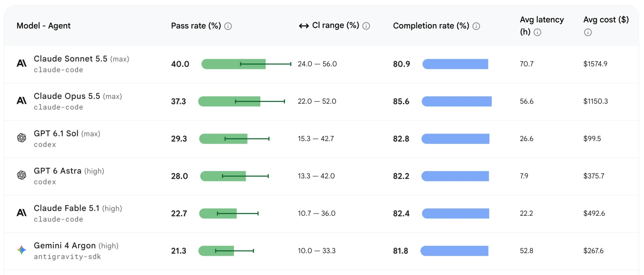This screenshot has width=644, height=275.
Task: Click the OpenAI logo beside GPT 6 Astra
Action: pyautogui.click(x=22, y=175)
